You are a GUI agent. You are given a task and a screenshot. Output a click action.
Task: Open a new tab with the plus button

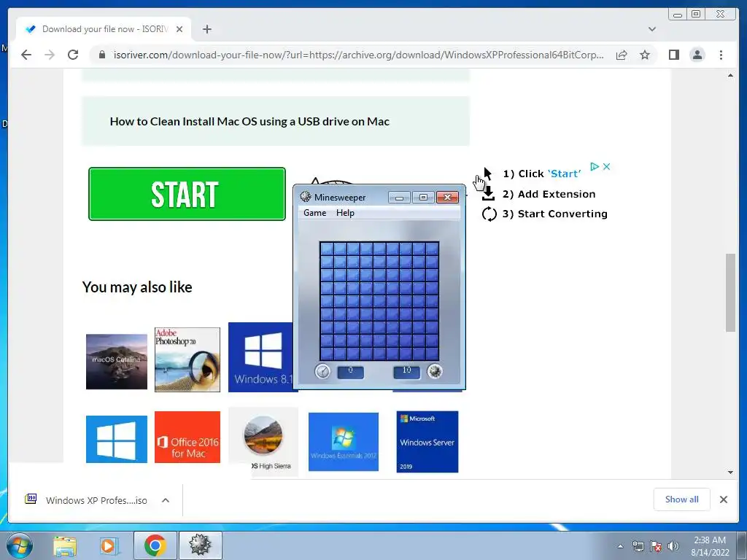[206, 29]
